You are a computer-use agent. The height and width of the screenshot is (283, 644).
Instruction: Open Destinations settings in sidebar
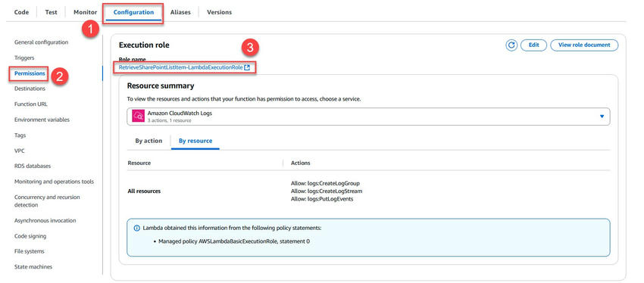click(x=30, y=89)
